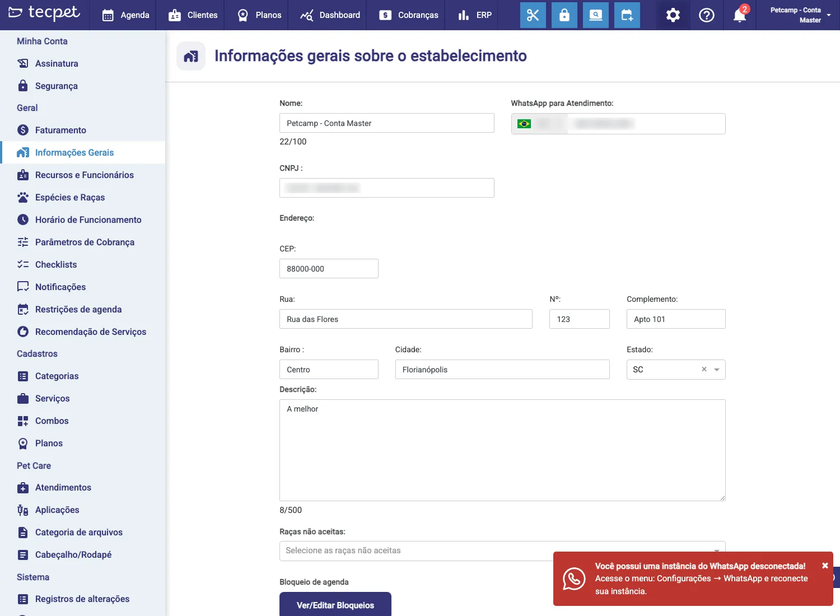Click the Cidade input field

(x=502, y=370)
